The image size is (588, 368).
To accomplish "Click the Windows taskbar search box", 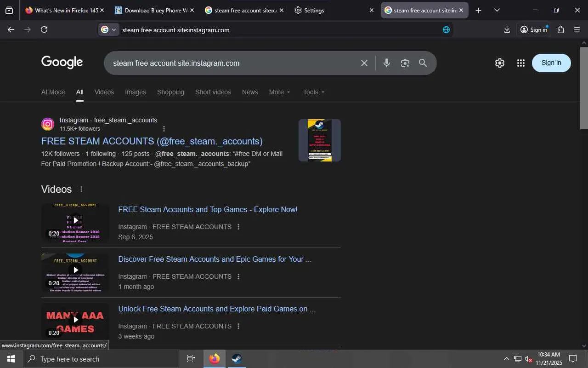I will click(101, 359).
